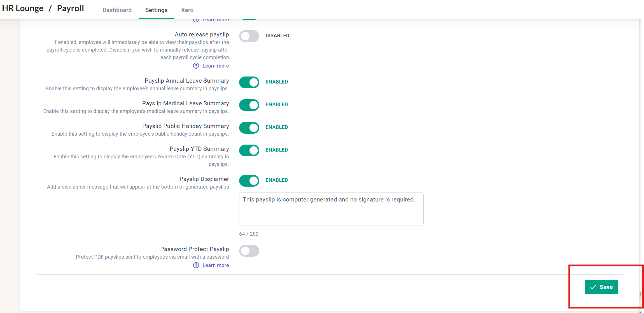This screenshot has height=313, width=644.
Task: Save the payroll settings
Action: (x=601, y=287)
